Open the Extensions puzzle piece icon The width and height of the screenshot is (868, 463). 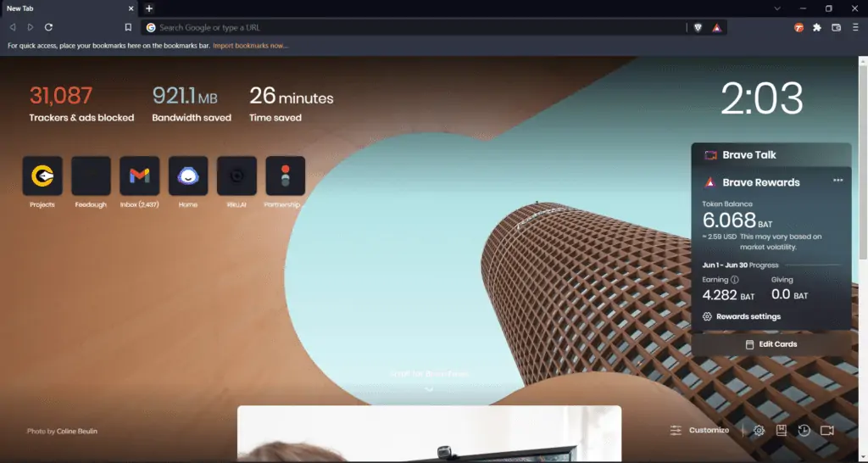tap(817, 28)
